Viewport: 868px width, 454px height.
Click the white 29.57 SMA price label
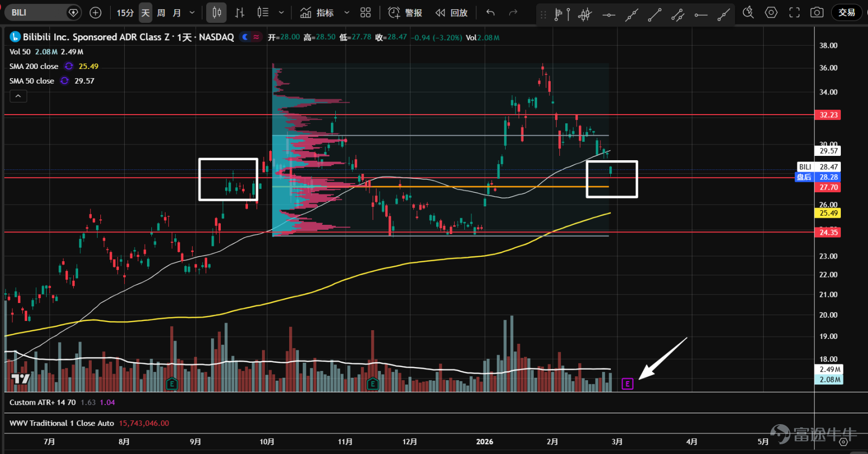828,151
